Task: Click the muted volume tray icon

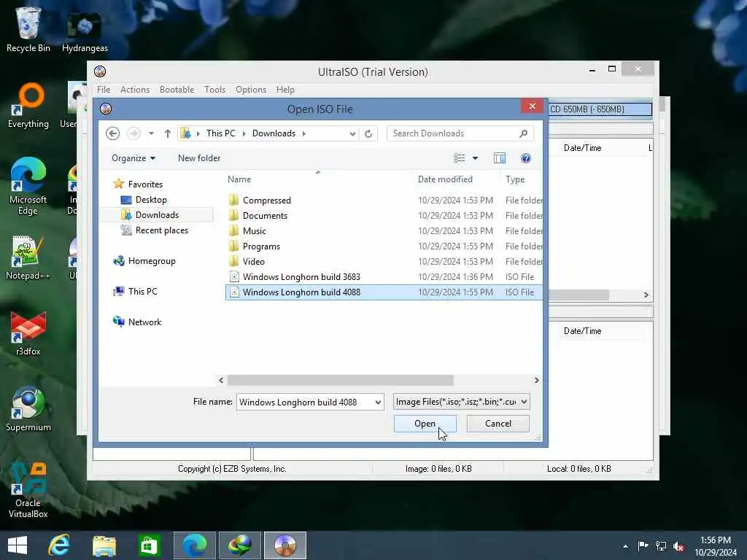Action: 678,546
